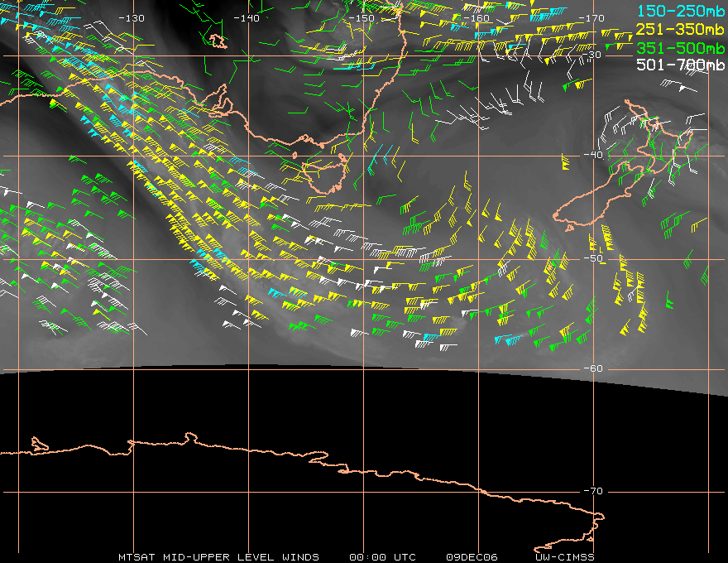The image size is (728, 563).
Task: Click the -40 latitude label
Action: pyautogui.click(x=593, y=155)
